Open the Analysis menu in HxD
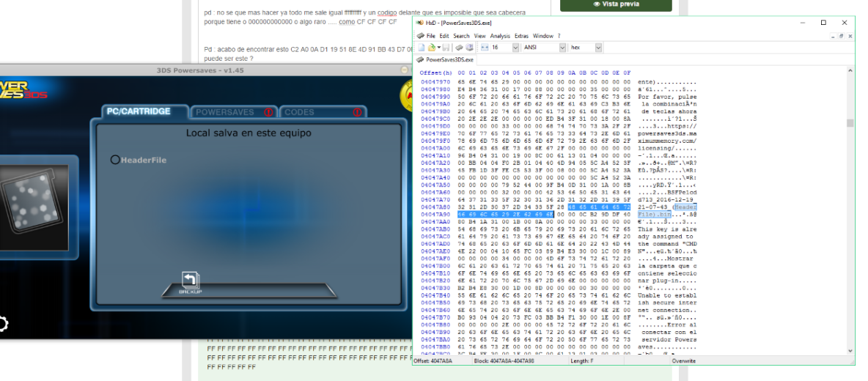 click(500, 36)
